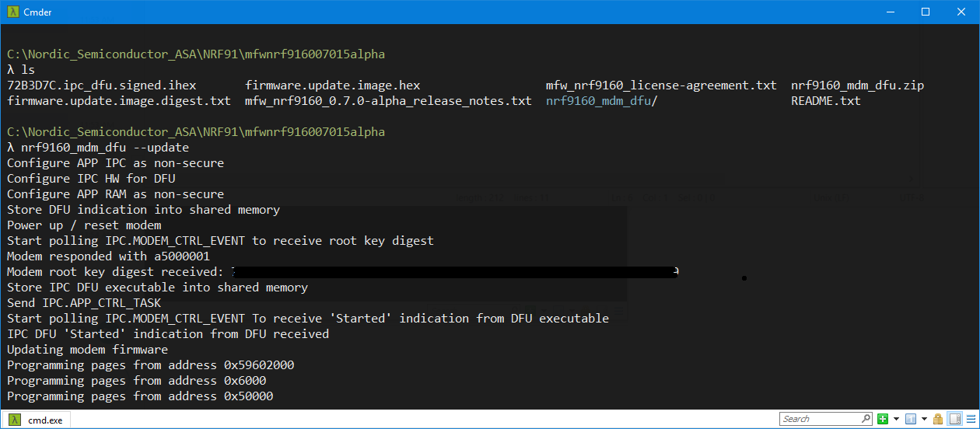Maximize the Cmder window
Screen dimensions: 980x429
(926, 12)
